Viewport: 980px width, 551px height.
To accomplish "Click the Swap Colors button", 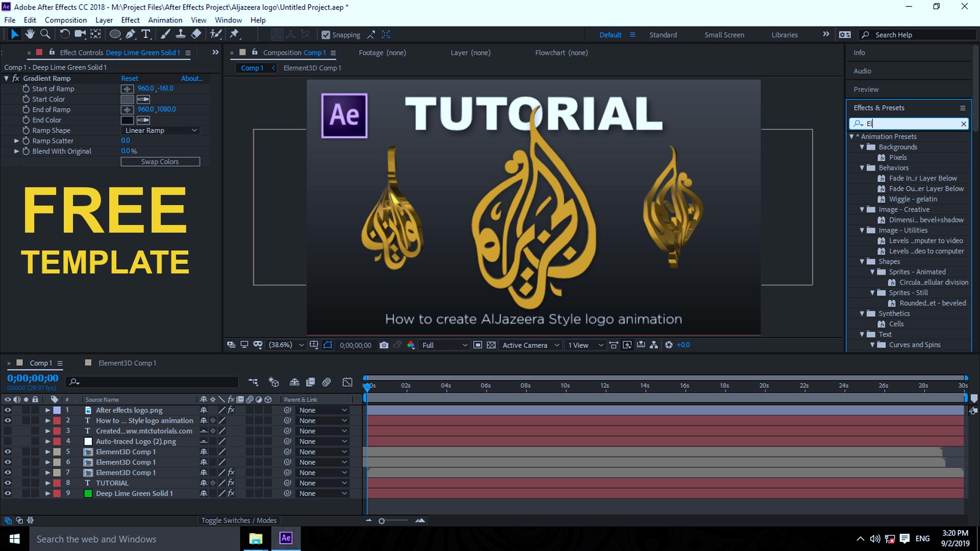I will click(x=160, y=161).
